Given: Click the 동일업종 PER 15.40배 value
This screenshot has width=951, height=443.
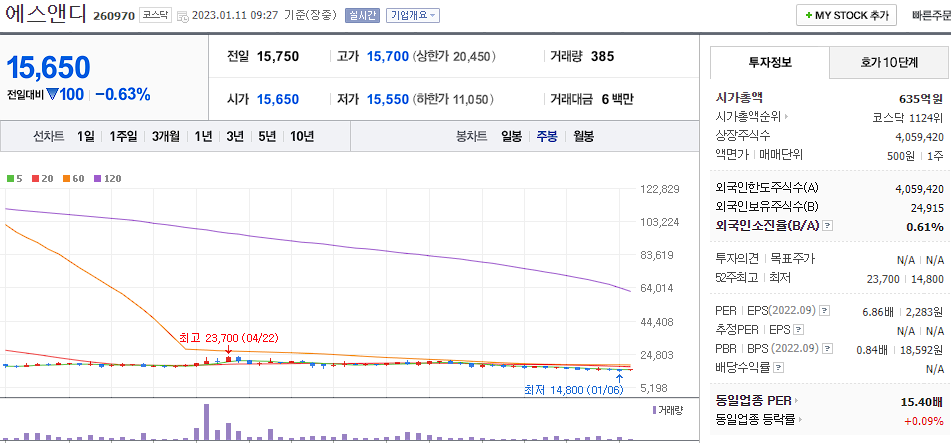Looking at the screenshot, I should 922,402.
